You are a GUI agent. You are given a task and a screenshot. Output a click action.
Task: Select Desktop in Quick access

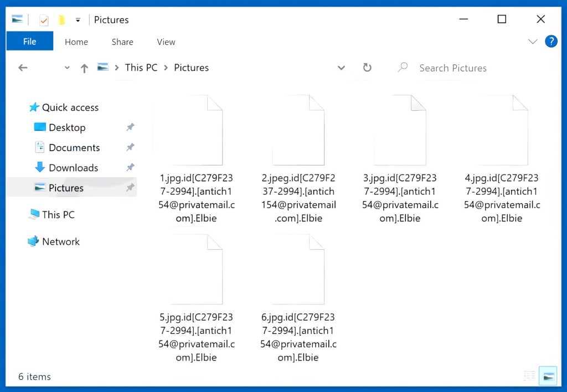coord(66,127)
